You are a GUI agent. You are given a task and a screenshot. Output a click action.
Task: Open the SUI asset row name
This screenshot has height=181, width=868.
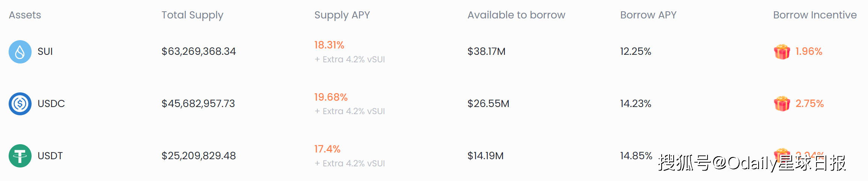pyautogui.click(x=45, y=51)
